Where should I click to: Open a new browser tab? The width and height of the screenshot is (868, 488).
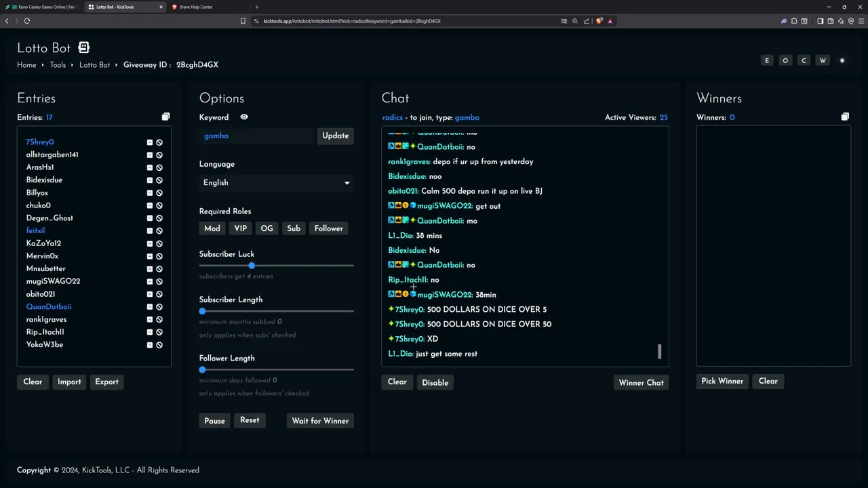click(x=256, y=7)
